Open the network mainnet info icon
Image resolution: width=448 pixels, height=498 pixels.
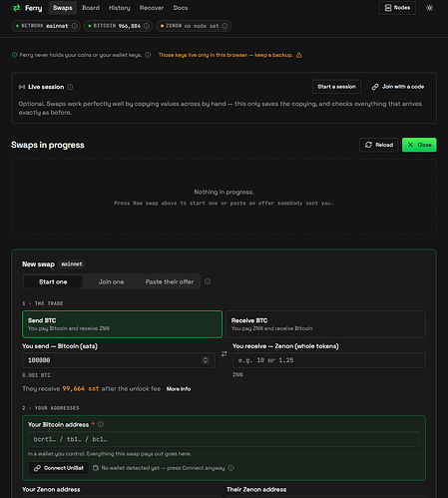click(x=75, y=26)
